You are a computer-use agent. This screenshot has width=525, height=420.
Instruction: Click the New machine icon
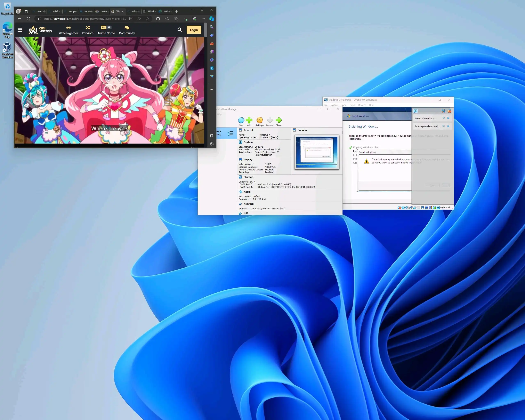[x=241, y=120]
